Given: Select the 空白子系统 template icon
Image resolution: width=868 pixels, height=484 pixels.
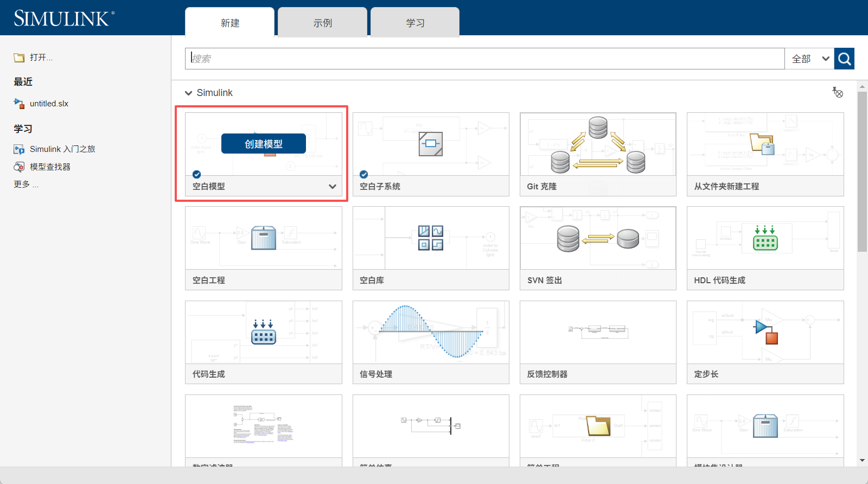Looking at the screenshot, I should pyautogui.click(x=431, y=144).
